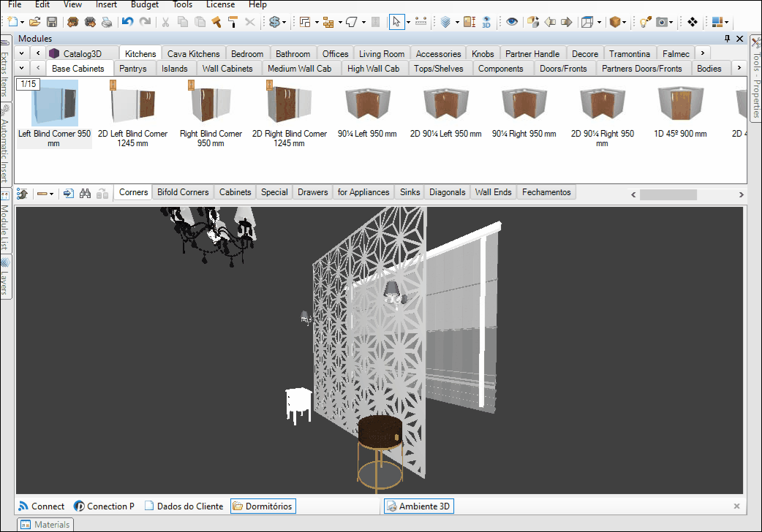Switch to Bifold Corners tab
Screen dimensions: 762x532
(x=183, y=192)
